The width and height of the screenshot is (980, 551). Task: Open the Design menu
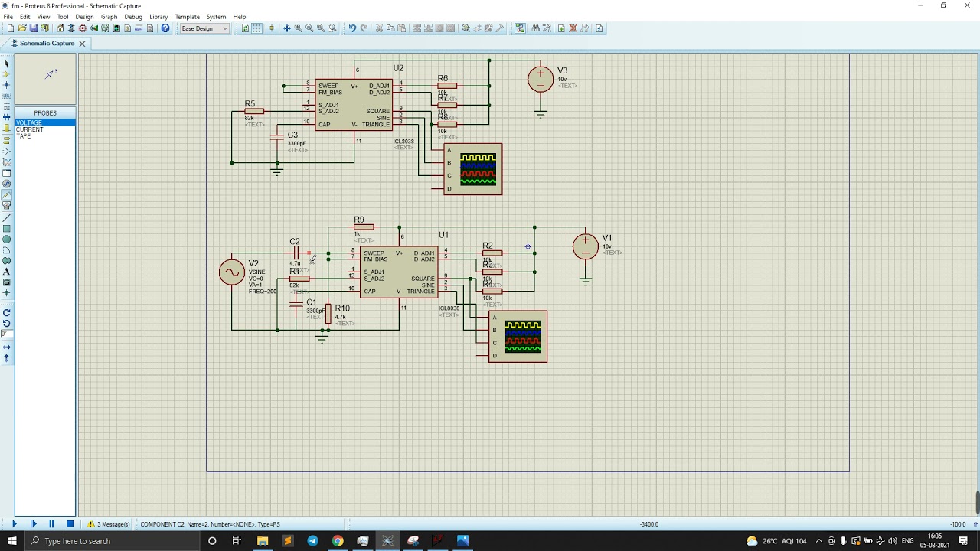click(84, 17)
